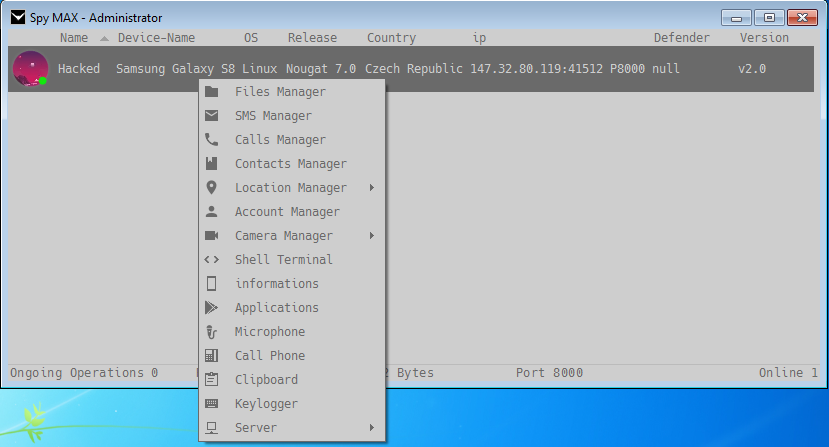829x447 pixels.
Task: Select Applications menu entry
Action: 292,307
